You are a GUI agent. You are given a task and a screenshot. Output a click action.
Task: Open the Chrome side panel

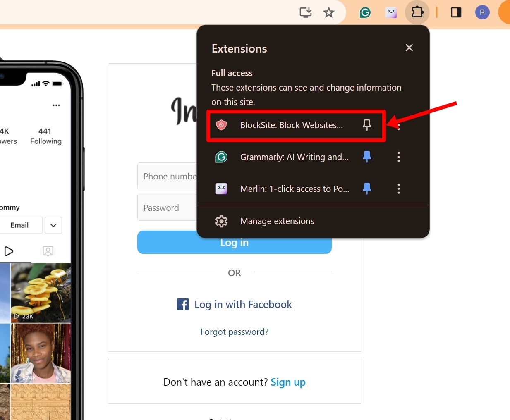pyautogui.click(x=456, y=12)
